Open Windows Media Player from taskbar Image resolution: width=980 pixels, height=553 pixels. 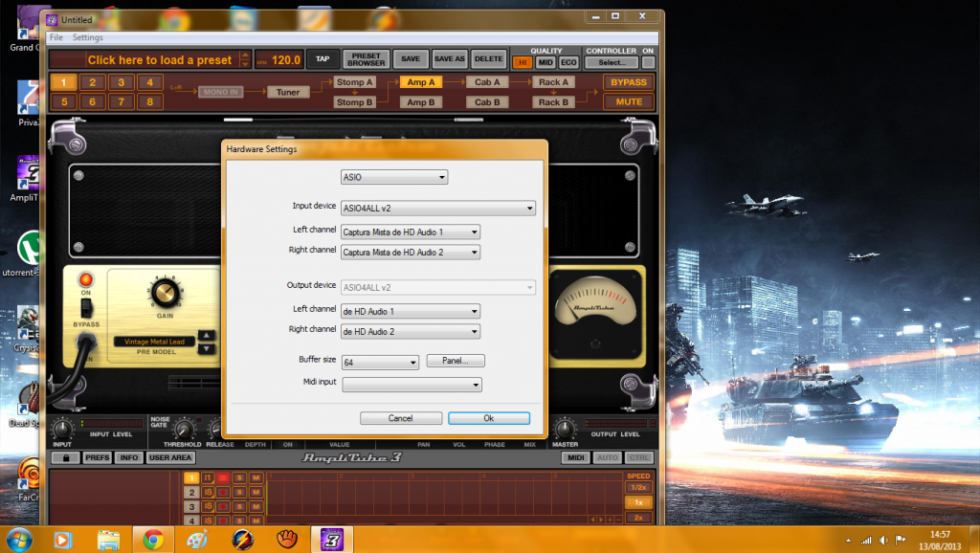62,540
